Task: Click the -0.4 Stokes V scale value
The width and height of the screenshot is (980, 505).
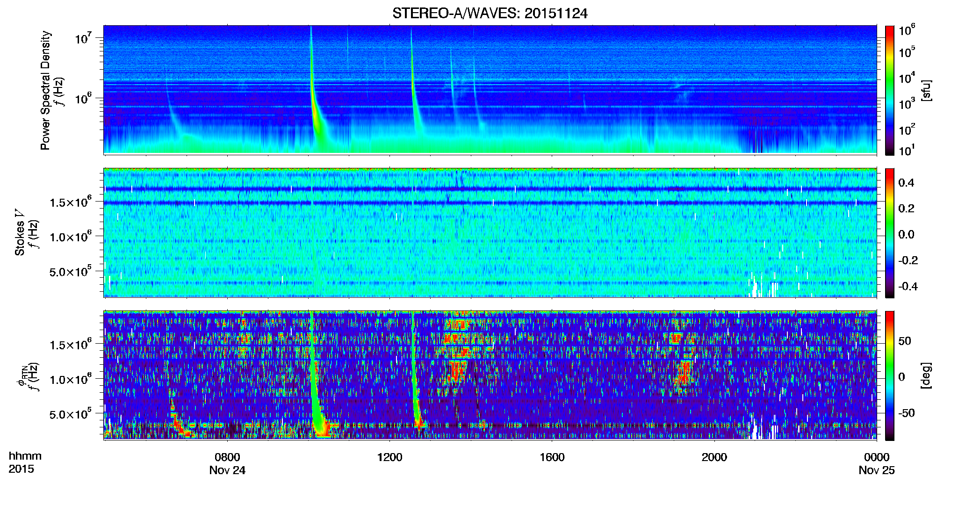Action: [x=908, y=286]
